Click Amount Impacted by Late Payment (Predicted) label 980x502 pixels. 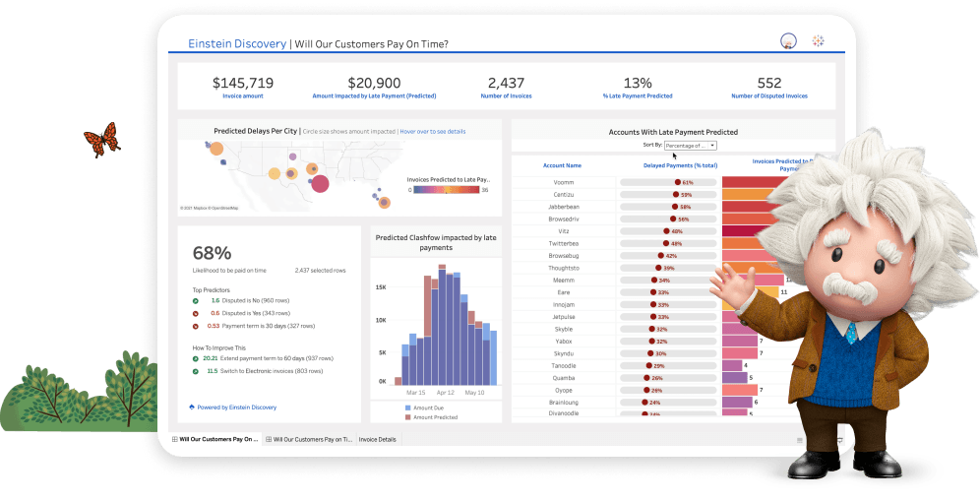tap(374, 96)
